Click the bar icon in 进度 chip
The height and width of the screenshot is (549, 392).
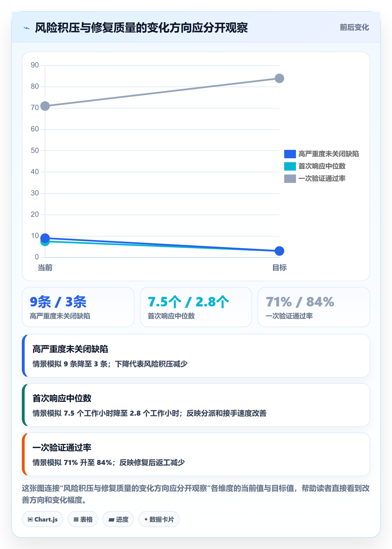(111, 520)
